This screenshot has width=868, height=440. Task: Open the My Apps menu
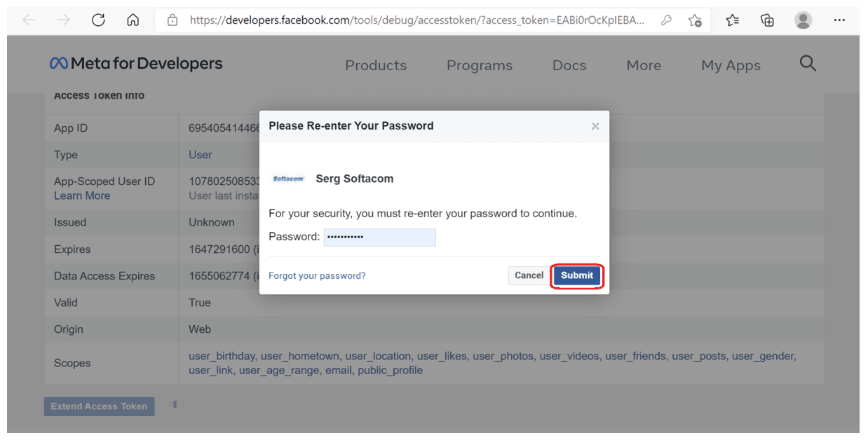tap(731, 65)
